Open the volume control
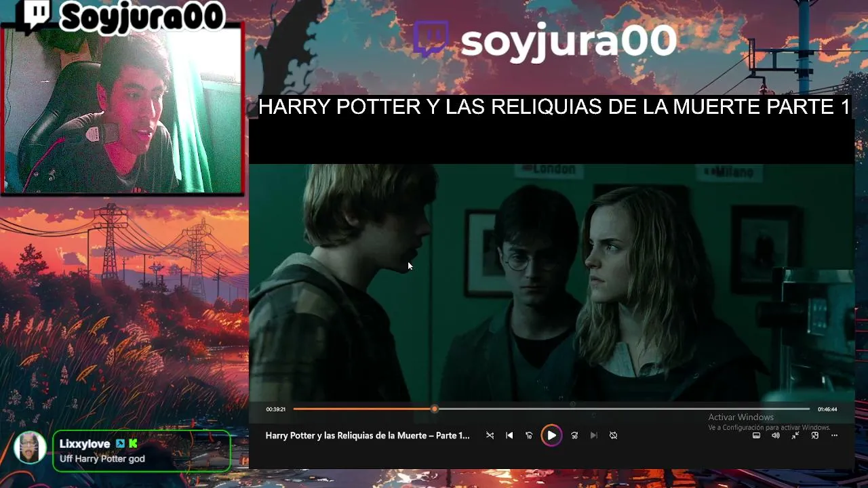 pyautogui.click(x=776, y=435)
